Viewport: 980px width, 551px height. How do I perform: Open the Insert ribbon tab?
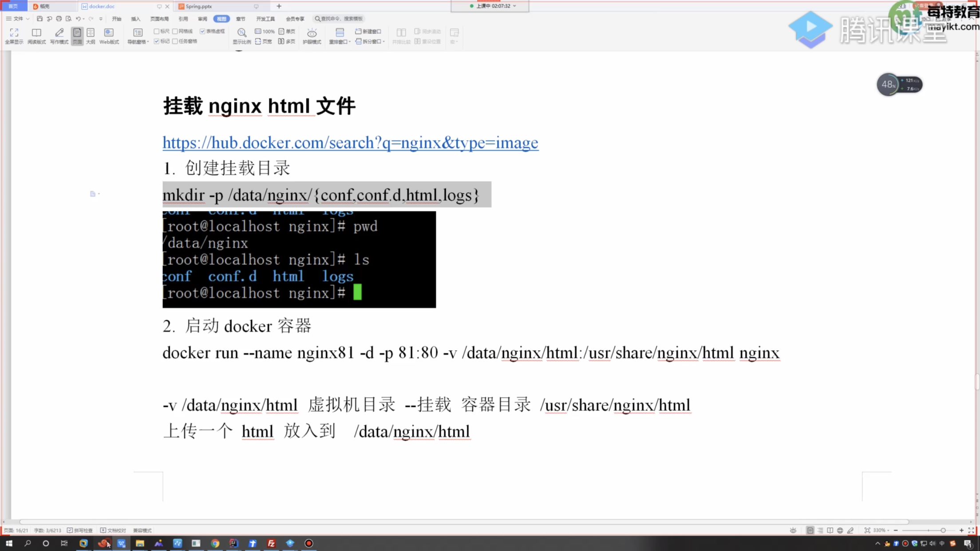point(135,19)
